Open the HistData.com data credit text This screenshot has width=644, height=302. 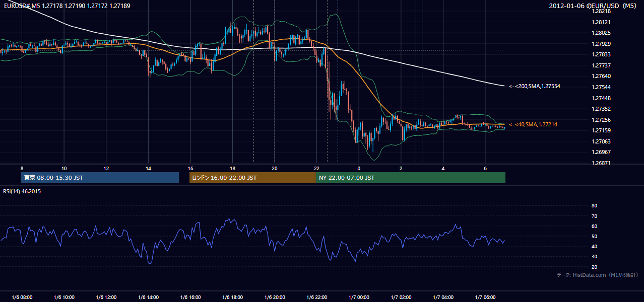point(597,275)
